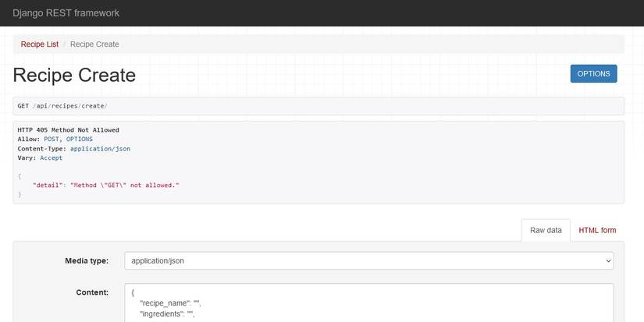This screenshot has width=644, height=322.
Task: Click the Content field label
Action: click(x=92, y=293)
